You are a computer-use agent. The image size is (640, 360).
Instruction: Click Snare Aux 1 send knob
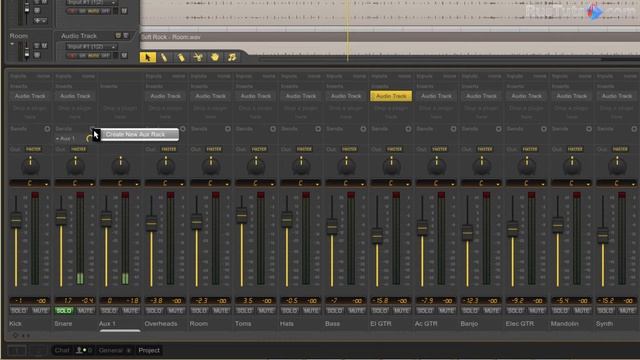(89, 139)
